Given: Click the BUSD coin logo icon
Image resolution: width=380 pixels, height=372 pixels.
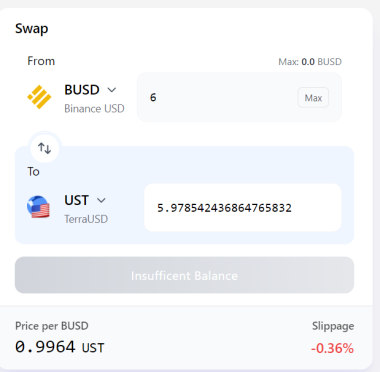Looking at the screenshot, I should [x=39, y=97].
